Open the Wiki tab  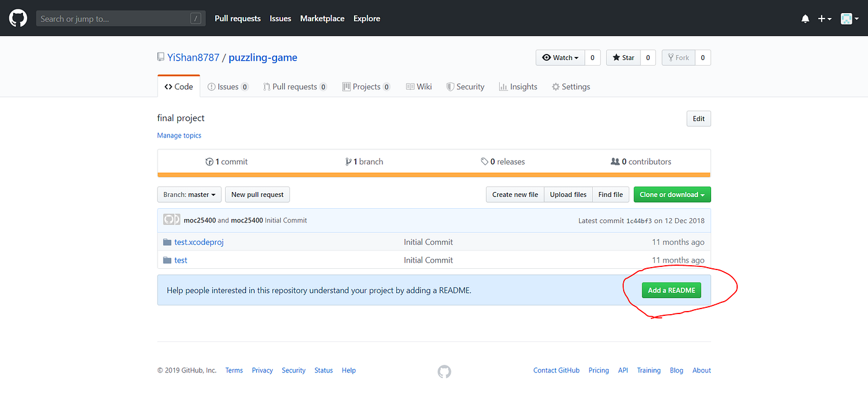pyautogui.click(x=419, y=87)
